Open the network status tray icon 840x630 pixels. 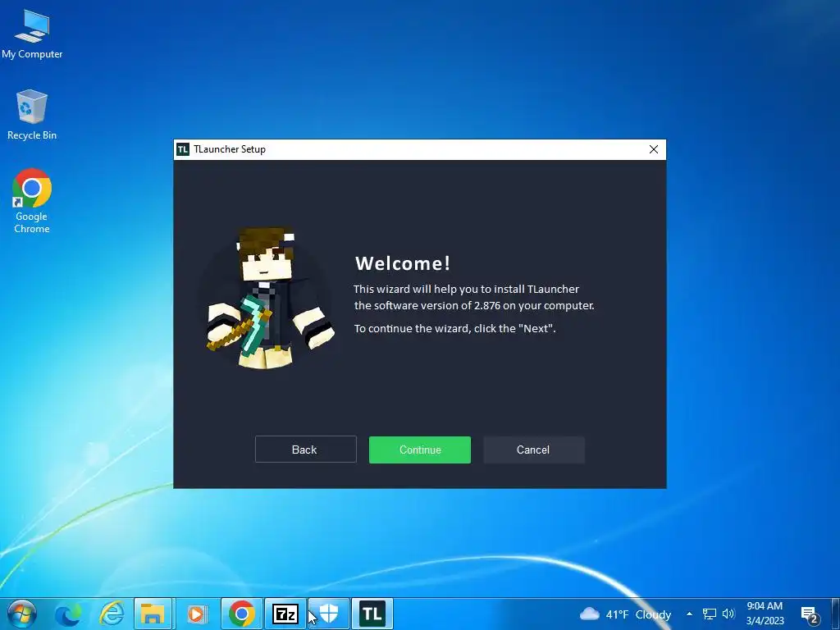pos(710,614)
